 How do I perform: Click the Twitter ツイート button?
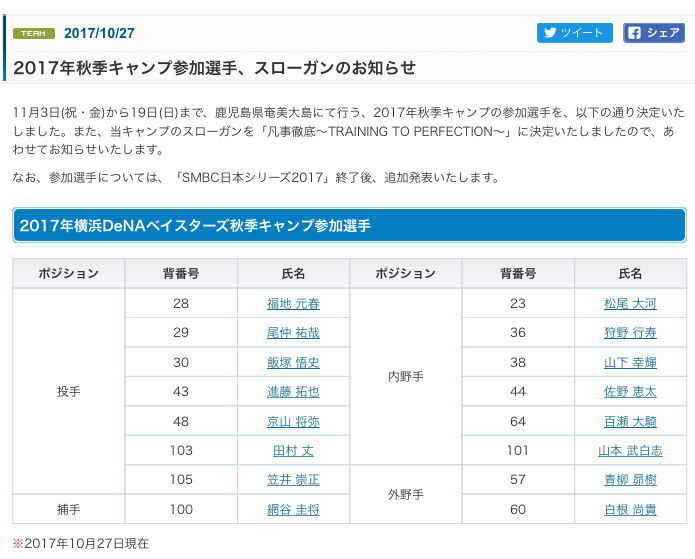574,33
